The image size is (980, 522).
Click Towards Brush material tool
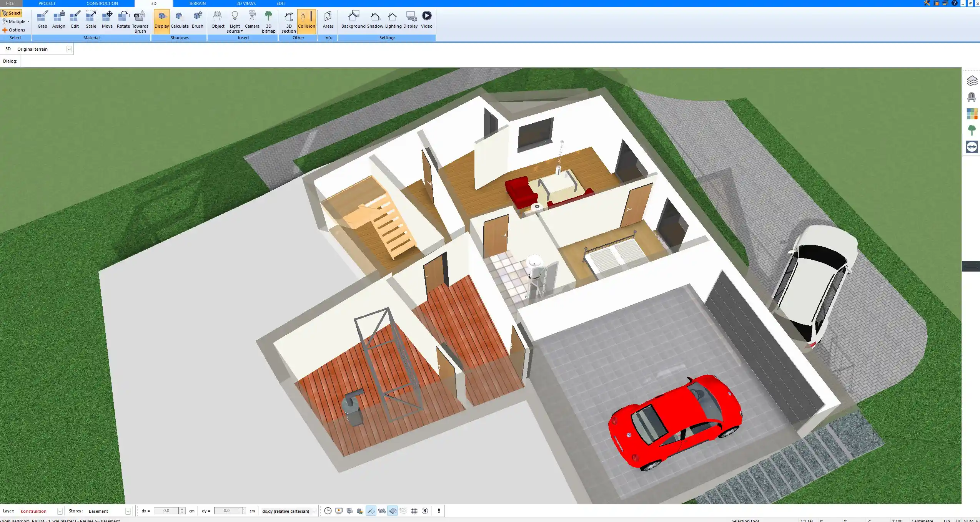click(x=140, y=22)
